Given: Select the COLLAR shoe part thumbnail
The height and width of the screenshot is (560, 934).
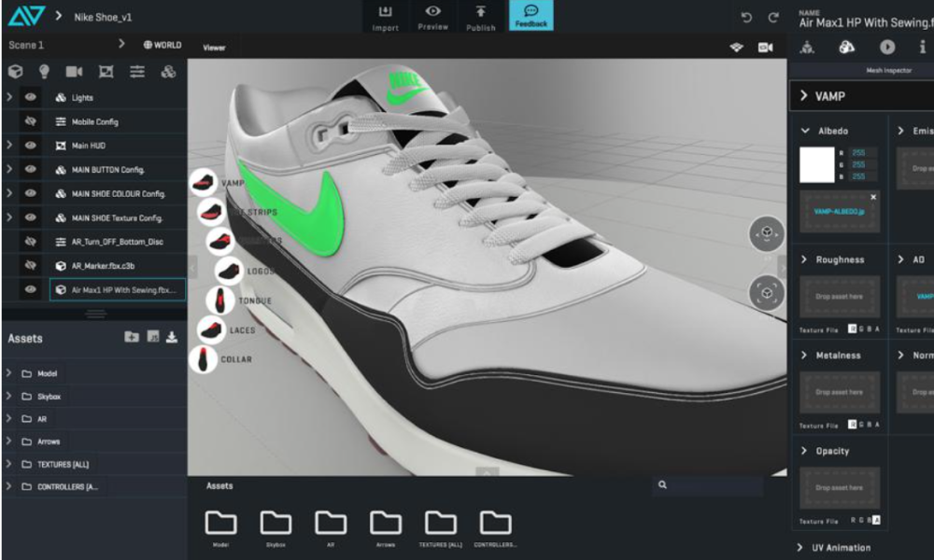Looking at the screenshot, I should 203,358.
